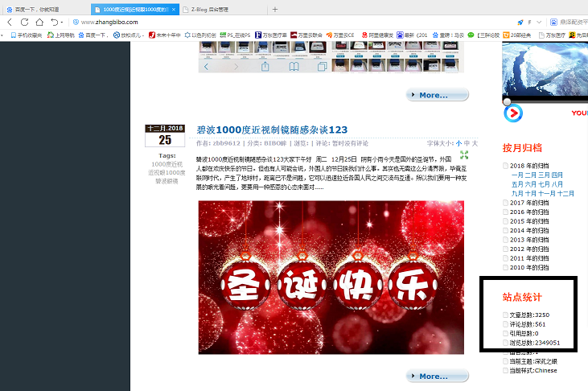Open the 九月 archive link

coord(517,194)
